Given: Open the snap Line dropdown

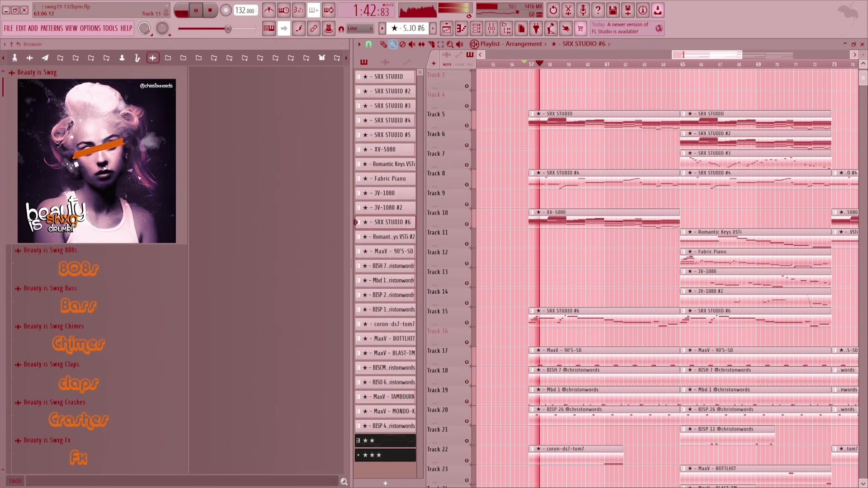Looking at the screenshot, I should pos(360,28).
